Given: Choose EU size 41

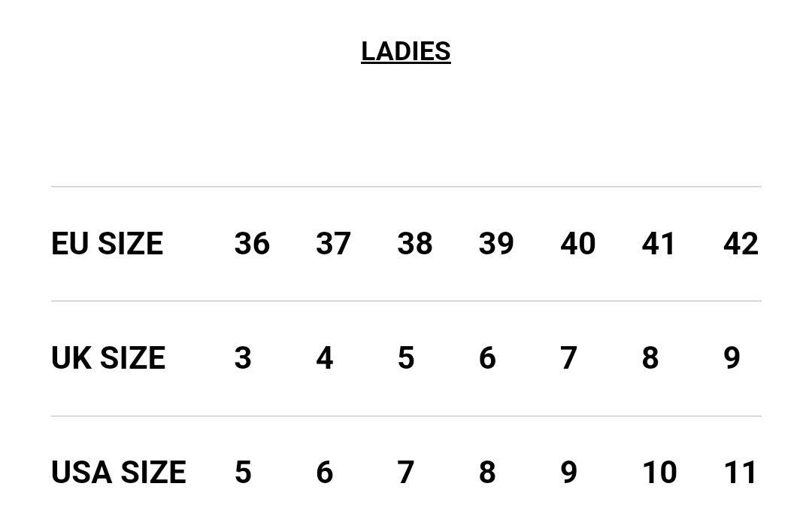Looking at the screenshot, I should click(x=659, y=244).
